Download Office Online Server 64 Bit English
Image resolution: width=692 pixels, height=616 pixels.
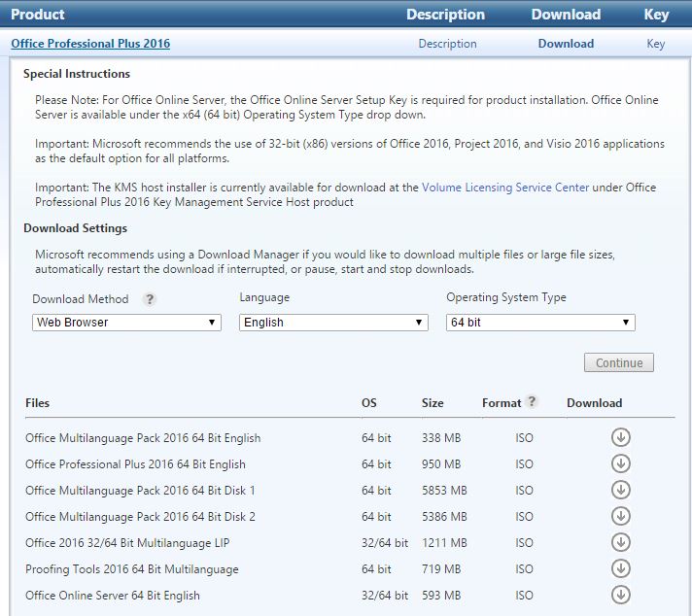620,595
